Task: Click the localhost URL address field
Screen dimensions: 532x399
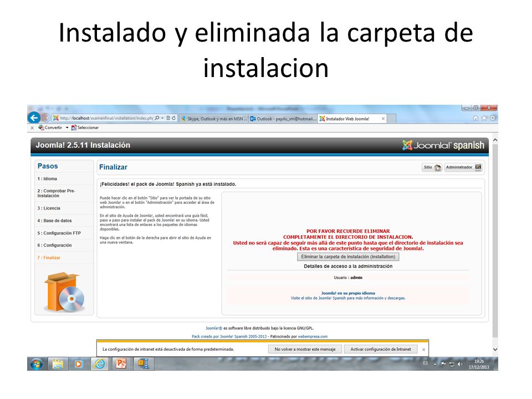Action: (106, 118)
